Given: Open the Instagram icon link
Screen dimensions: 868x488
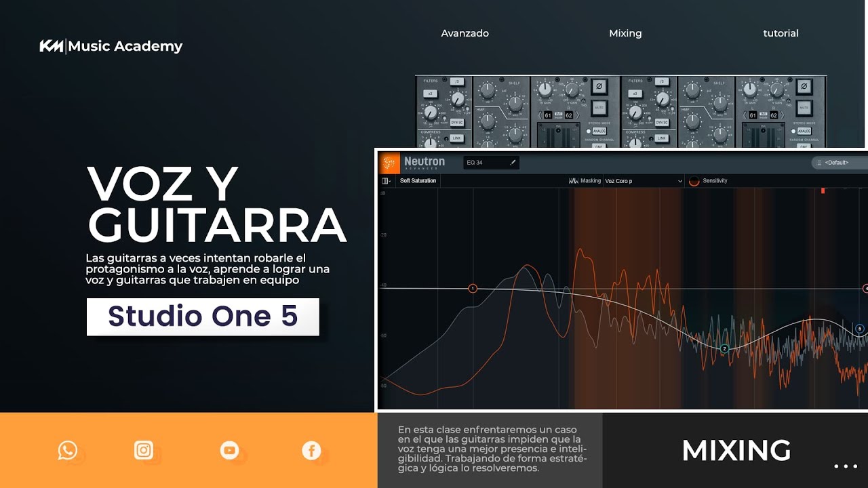Looking at the screenshot, I should coord(144,450).
